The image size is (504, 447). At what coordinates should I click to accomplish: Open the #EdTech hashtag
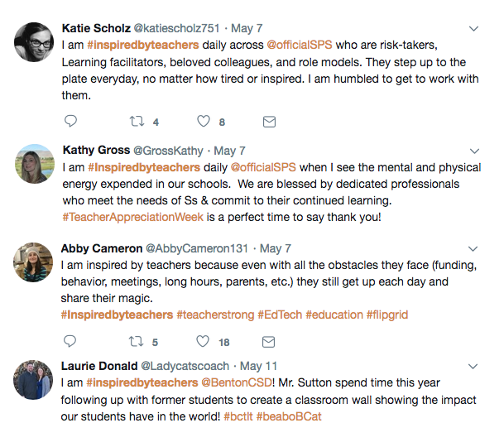[280, 315]
